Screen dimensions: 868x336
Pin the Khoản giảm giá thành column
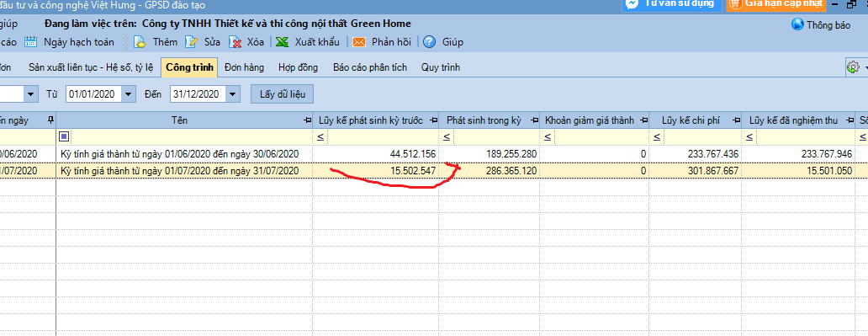tap(643, 120)
